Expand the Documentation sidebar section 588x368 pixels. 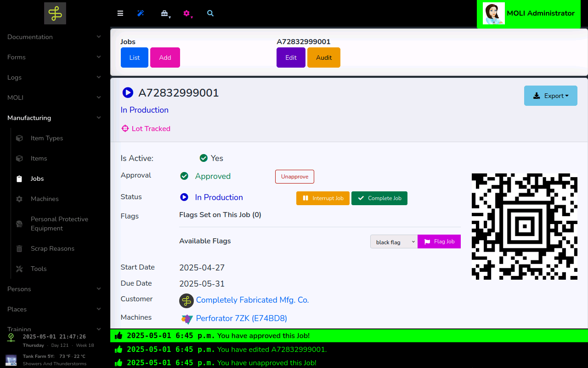tap(55, 37)
